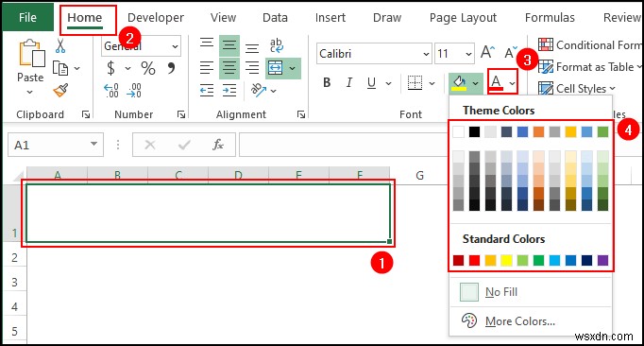644x346 pixels.
Task: Toggle center horizontal alignment
Action: [229, 67]
